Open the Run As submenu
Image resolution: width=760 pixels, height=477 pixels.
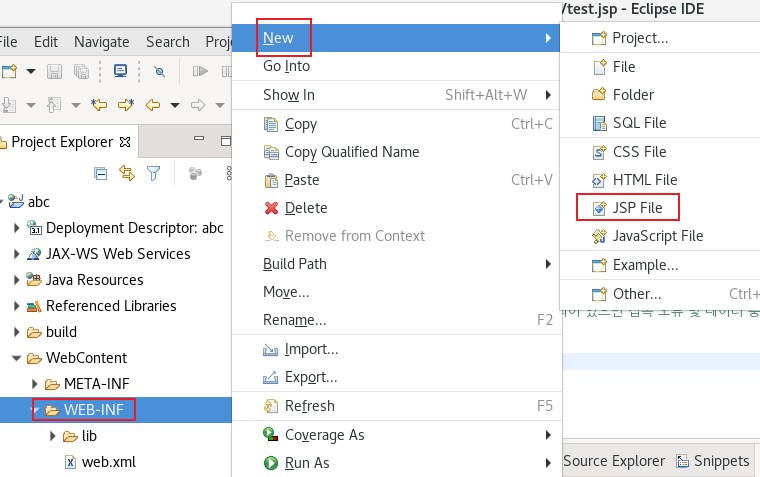coord(396,463)
